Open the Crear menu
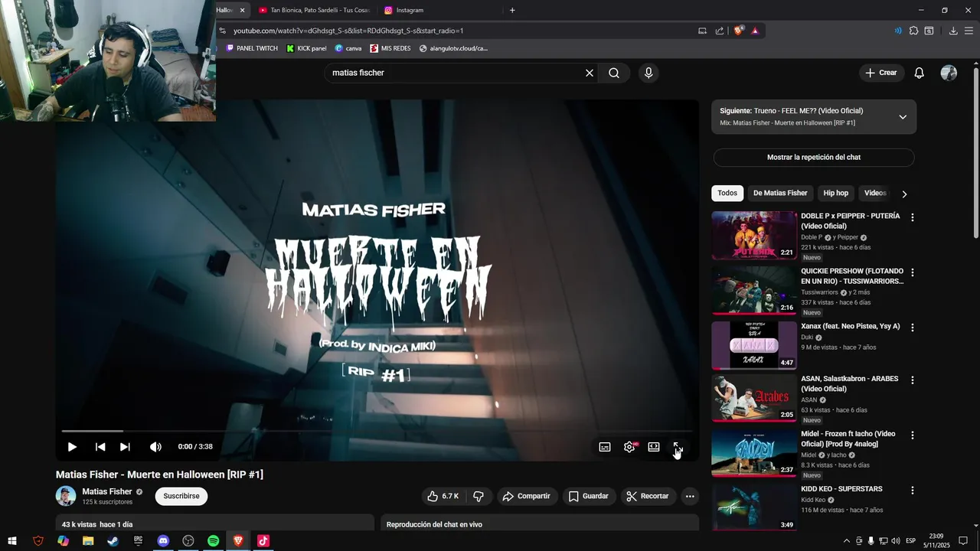The height and width of the screenshot is (551, 980). click(x=881, y=73)
